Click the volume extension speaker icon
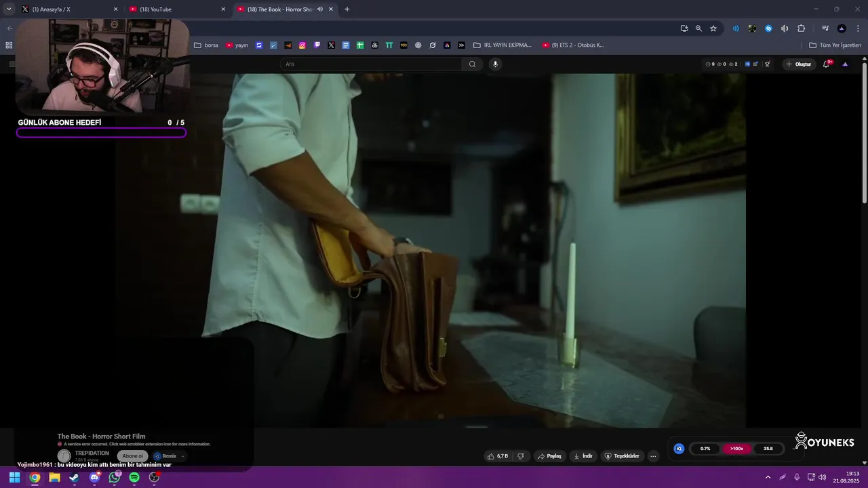 click(x=785, y=28)
